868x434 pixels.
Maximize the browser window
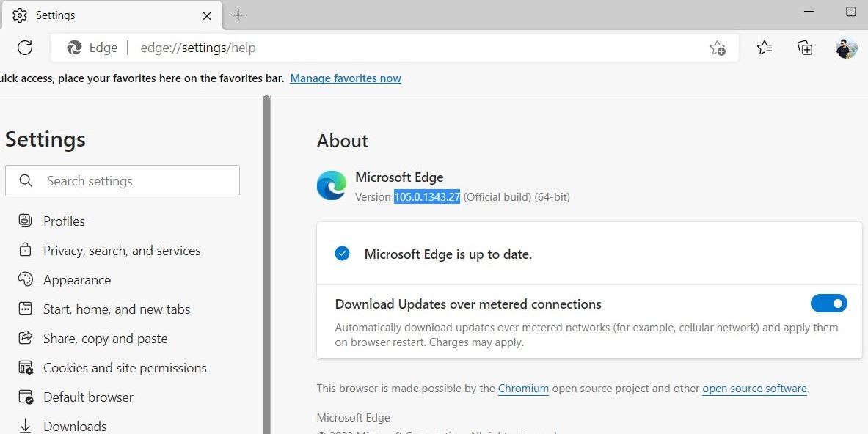851,12
